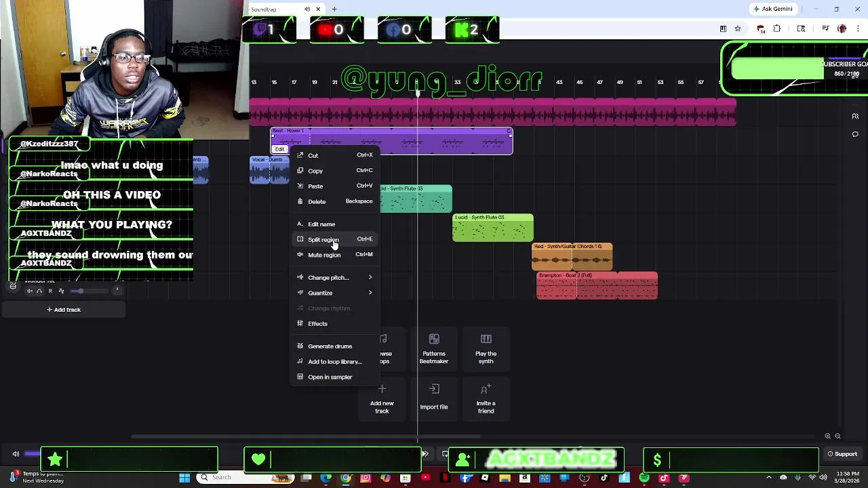
Task: Open a new Chrome tab
Action: (x=334, y=9)
